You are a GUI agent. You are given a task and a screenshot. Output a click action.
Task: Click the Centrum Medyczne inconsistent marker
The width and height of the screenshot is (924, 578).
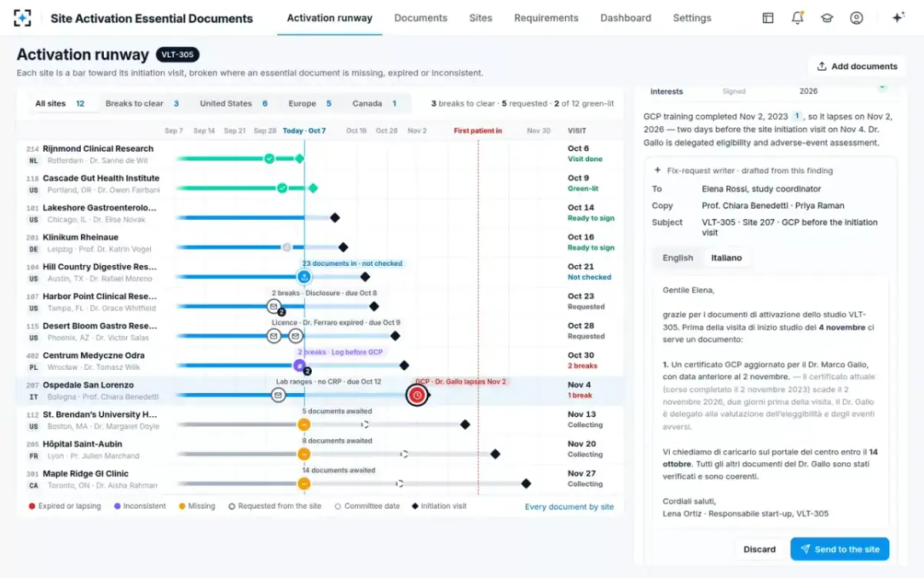(x=300, y=365)
